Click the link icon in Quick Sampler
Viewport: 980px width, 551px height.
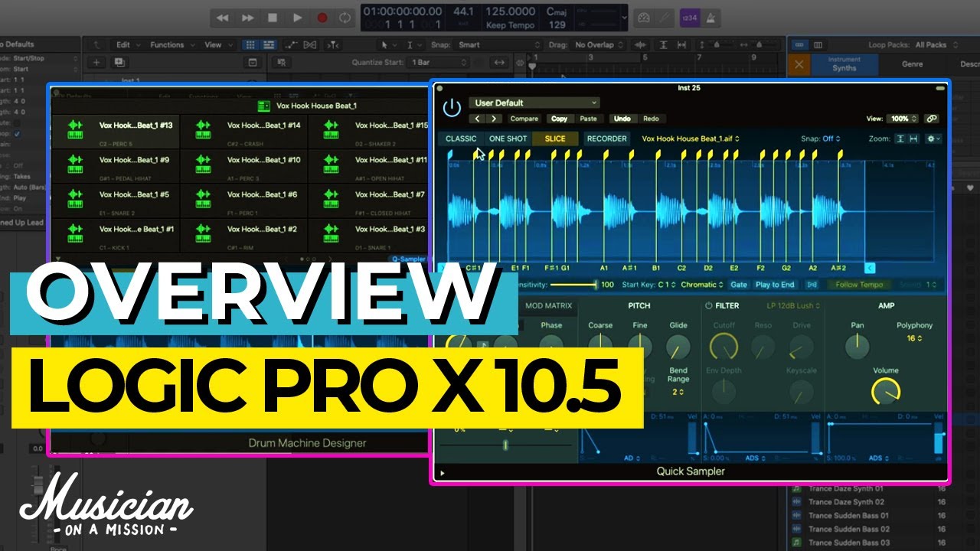pos(931,119)
